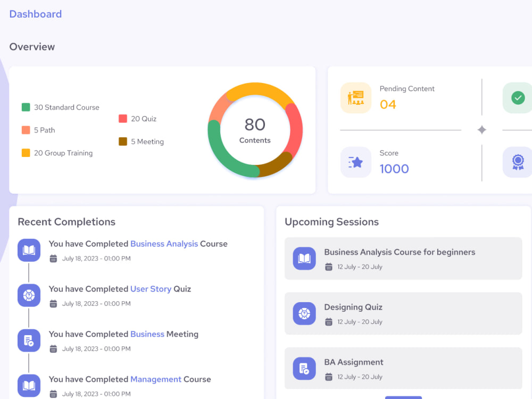Click calendar icon under Business Meeting completion

tap(53, 349)
